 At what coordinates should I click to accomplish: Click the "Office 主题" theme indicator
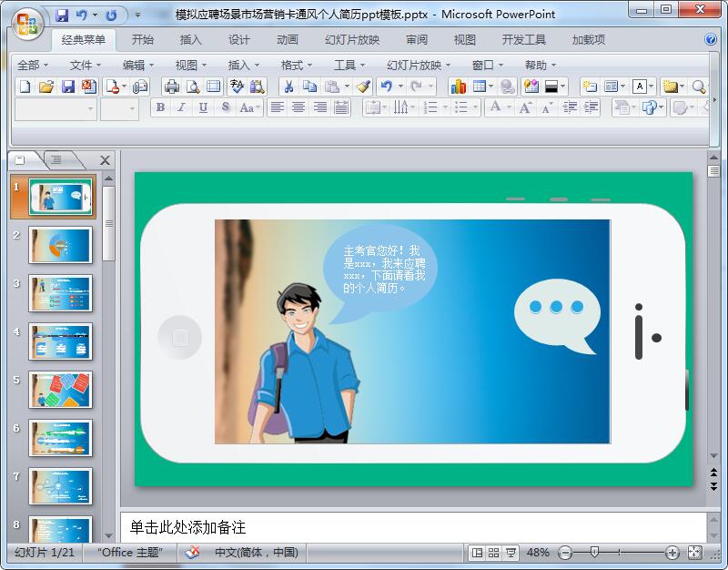pyautogui.click(x=130, y=553)
